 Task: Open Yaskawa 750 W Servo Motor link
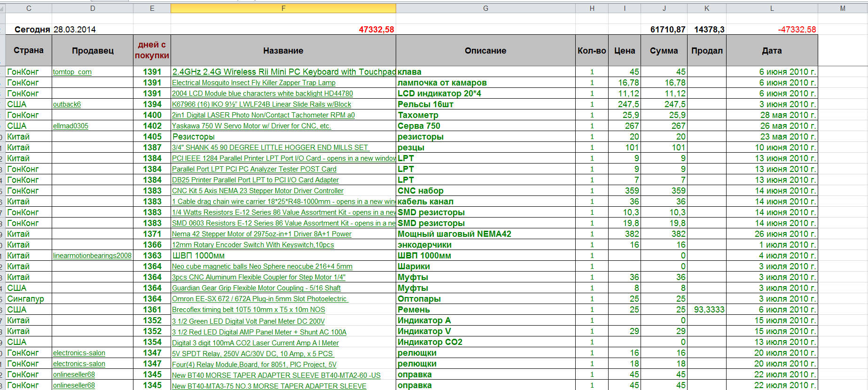[x=251, y=126]
